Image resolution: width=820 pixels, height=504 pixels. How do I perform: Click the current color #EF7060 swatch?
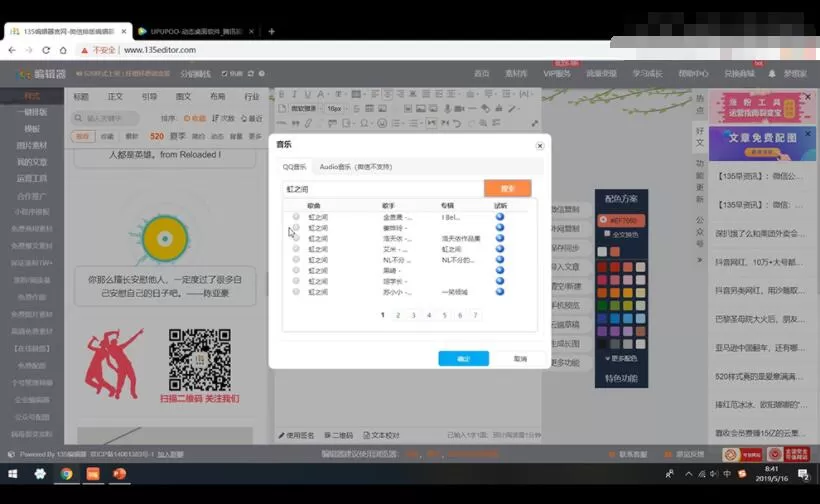[x=621, y=220]
